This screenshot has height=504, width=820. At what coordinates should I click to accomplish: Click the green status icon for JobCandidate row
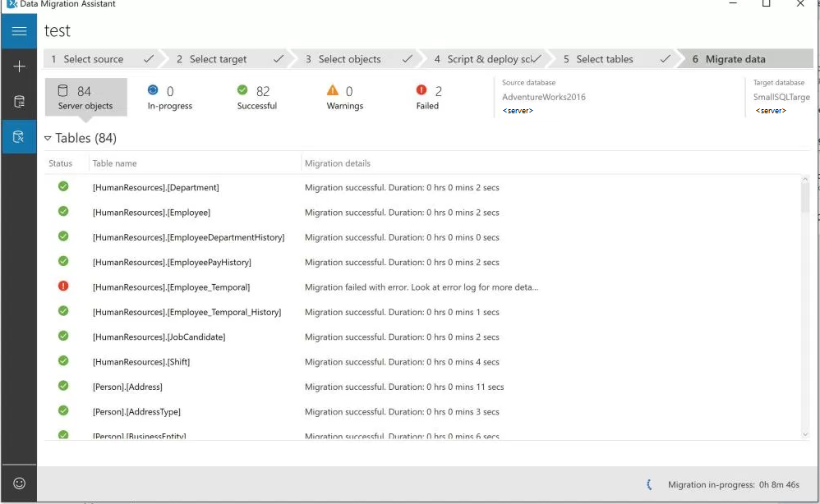point(63,336)
